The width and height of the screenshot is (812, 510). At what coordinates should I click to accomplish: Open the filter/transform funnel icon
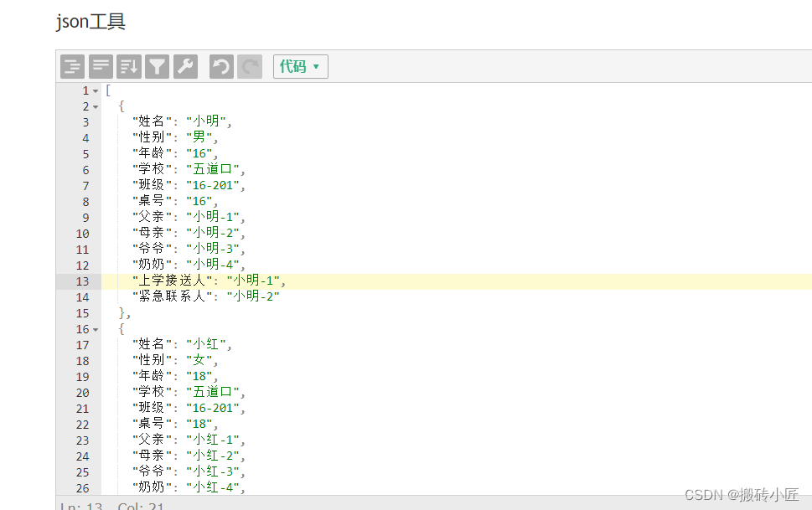157,66
